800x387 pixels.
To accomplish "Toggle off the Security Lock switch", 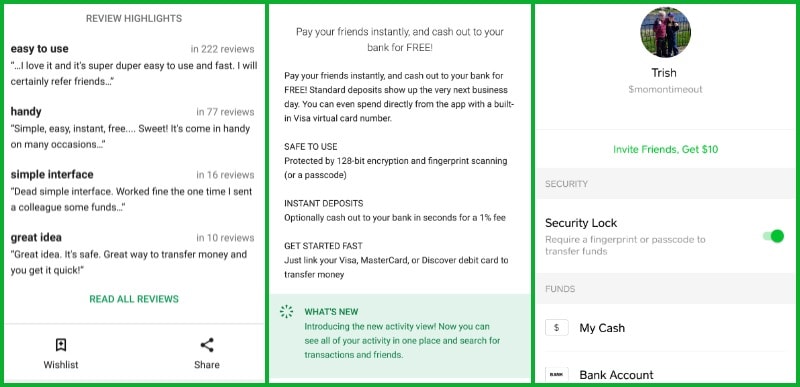I will (773, 236).
